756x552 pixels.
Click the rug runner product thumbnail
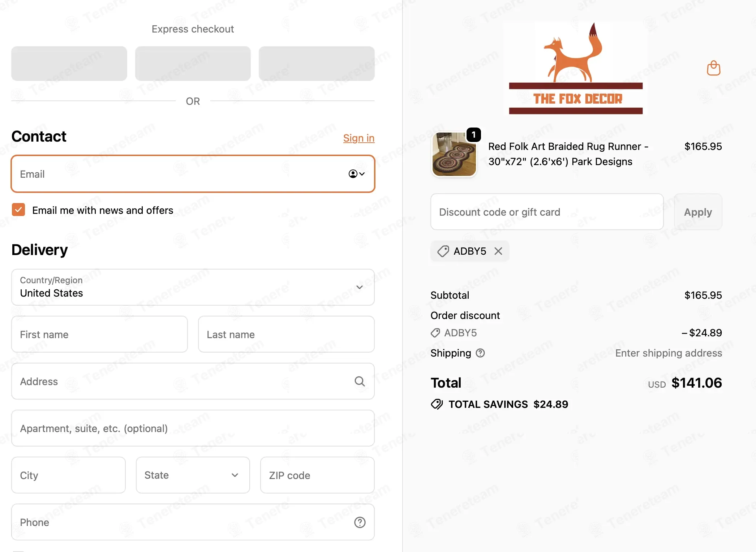click(454, 154)
